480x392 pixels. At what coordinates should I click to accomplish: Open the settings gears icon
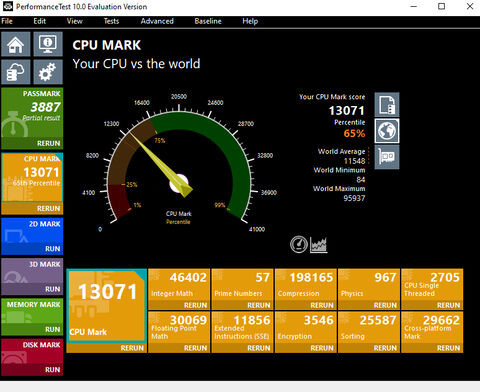tap(48, 72)
